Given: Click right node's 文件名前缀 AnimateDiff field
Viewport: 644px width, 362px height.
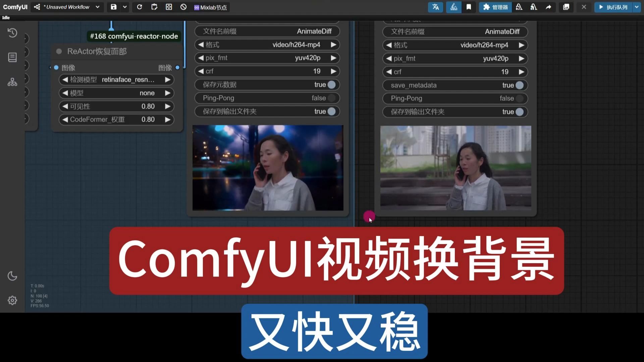Looking at the screenshot, I should click(x=455, y=32).
